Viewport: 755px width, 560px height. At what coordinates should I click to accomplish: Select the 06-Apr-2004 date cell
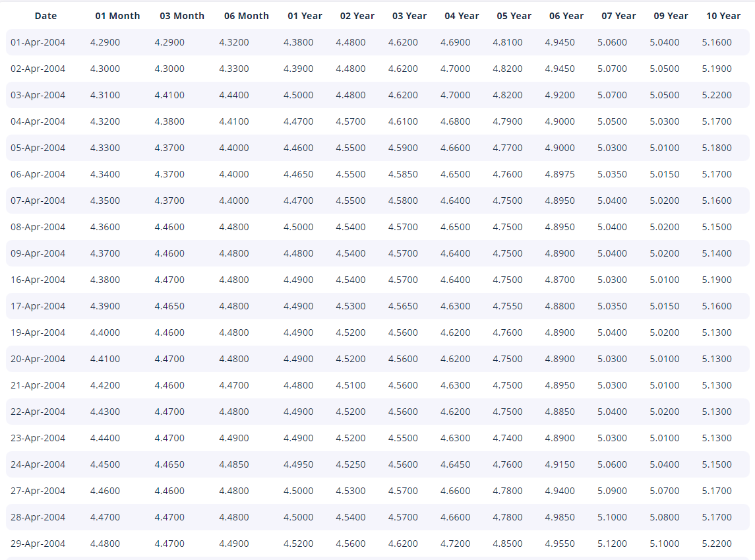tap(38, 174)
